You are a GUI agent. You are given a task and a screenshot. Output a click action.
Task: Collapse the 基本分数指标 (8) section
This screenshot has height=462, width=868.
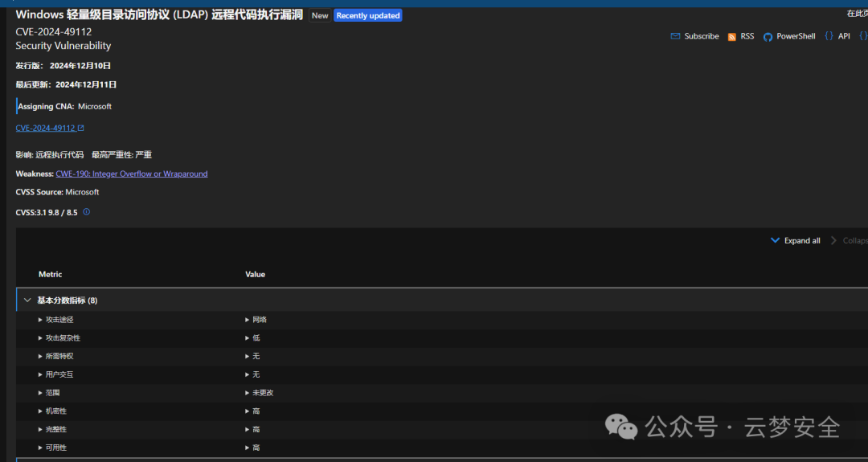pyautogui.click(x=27, y=300)
